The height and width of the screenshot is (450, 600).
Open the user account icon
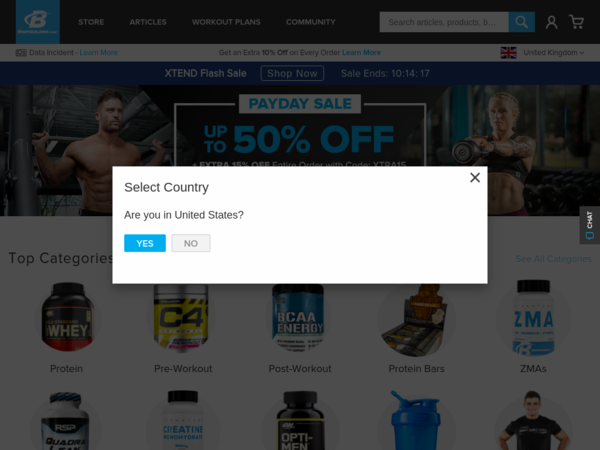(551, 22)
